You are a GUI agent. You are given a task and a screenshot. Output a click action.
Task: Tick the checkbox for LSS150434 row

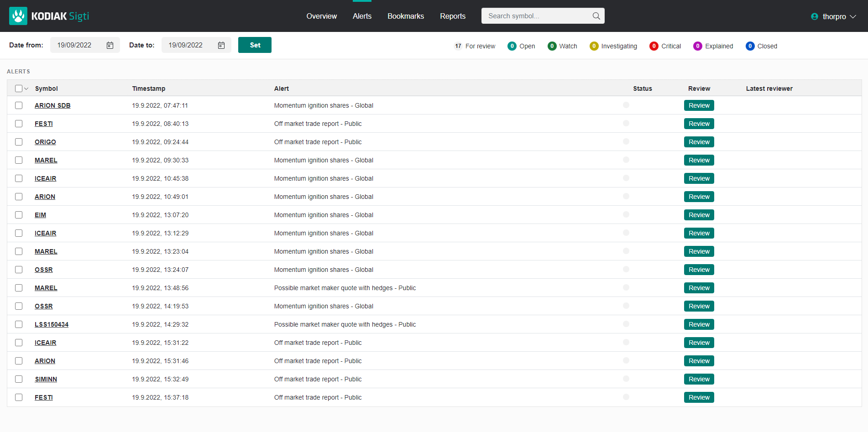19,324
